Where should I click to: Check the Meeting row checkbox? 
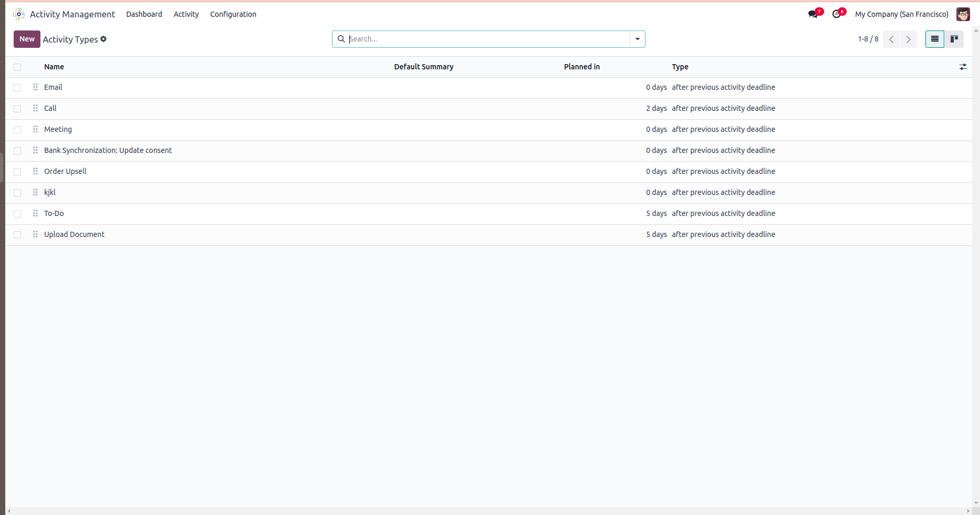(17, 130)
